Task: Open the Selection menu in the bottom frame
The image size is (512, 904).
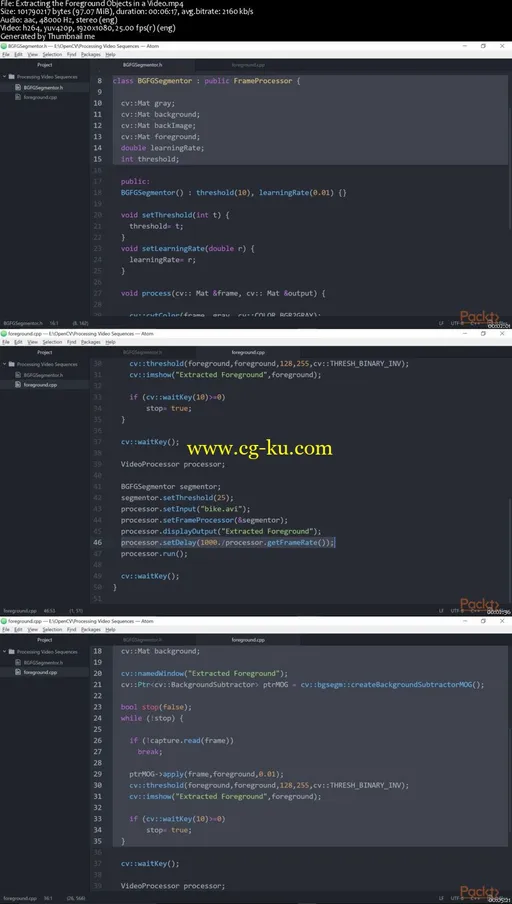Action: (x=52, y=630)
